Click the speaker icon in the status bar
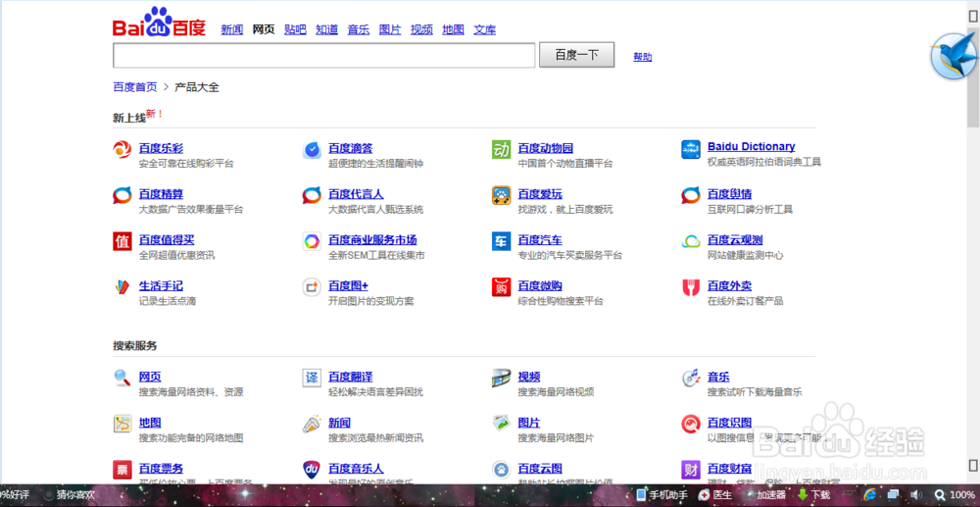 click(916, 495)
